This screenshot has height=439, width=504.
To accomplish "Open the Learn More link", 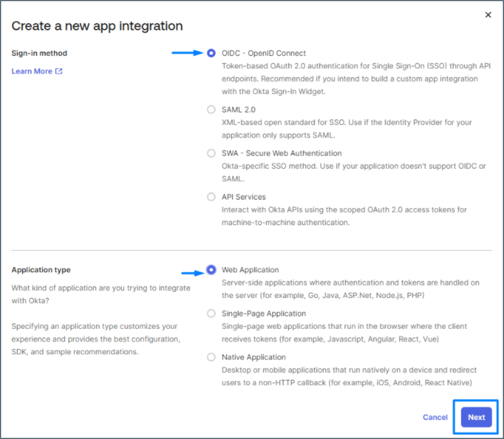I will click(x=32, y=71).
